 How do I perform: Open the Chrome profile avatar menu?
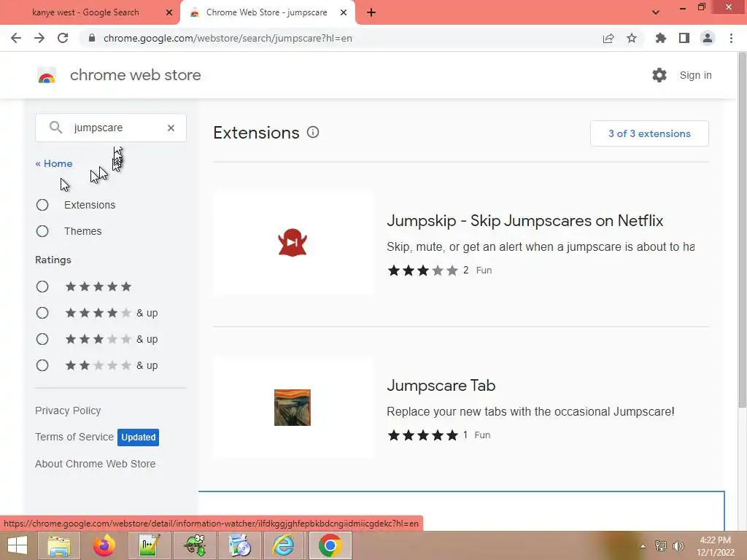[708, 38]
